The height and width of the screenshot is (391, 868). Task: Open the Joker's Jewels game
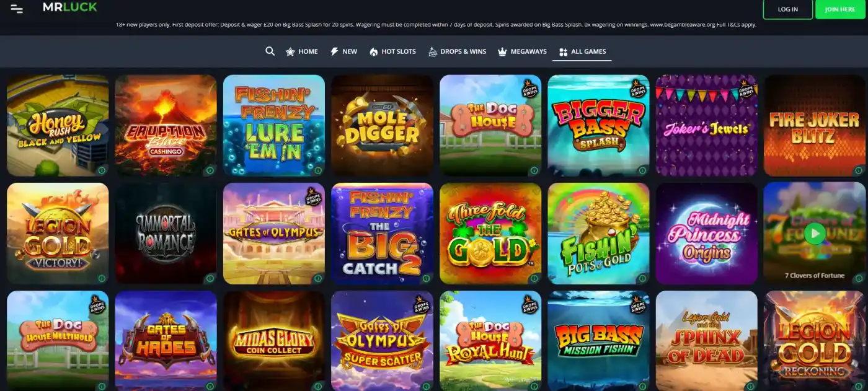pos(707,126)
